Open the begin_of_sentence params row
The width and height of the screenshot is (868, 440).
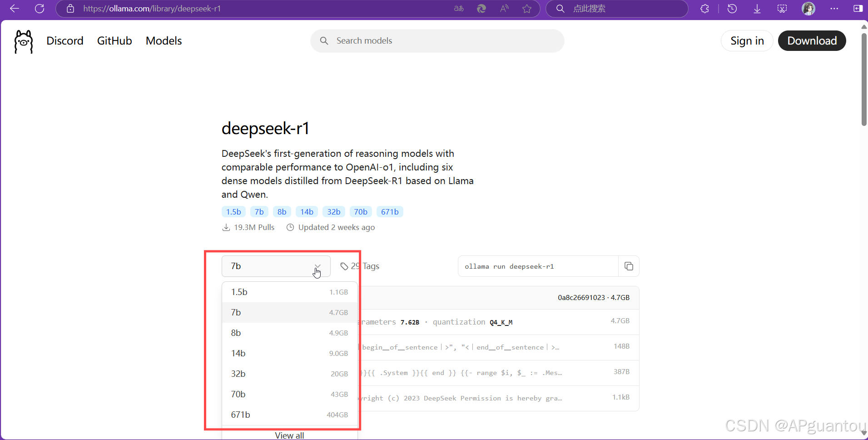tap(498, 347)
